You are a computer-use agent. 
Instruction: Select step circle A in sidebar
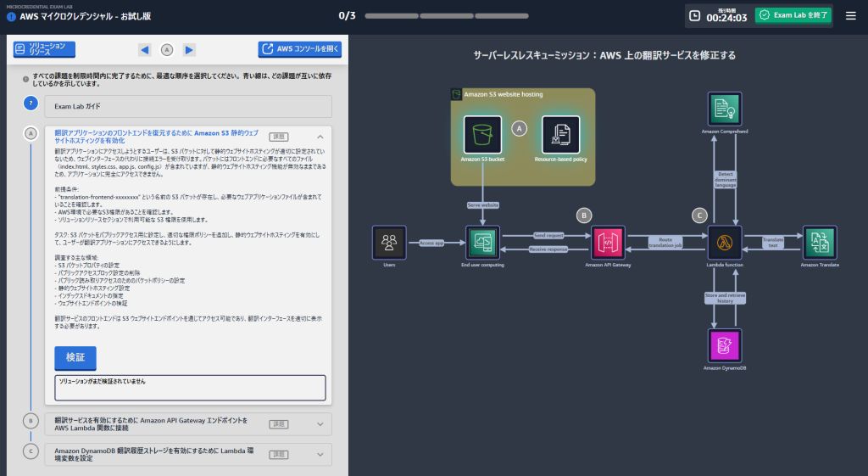[x=31, y=133]
